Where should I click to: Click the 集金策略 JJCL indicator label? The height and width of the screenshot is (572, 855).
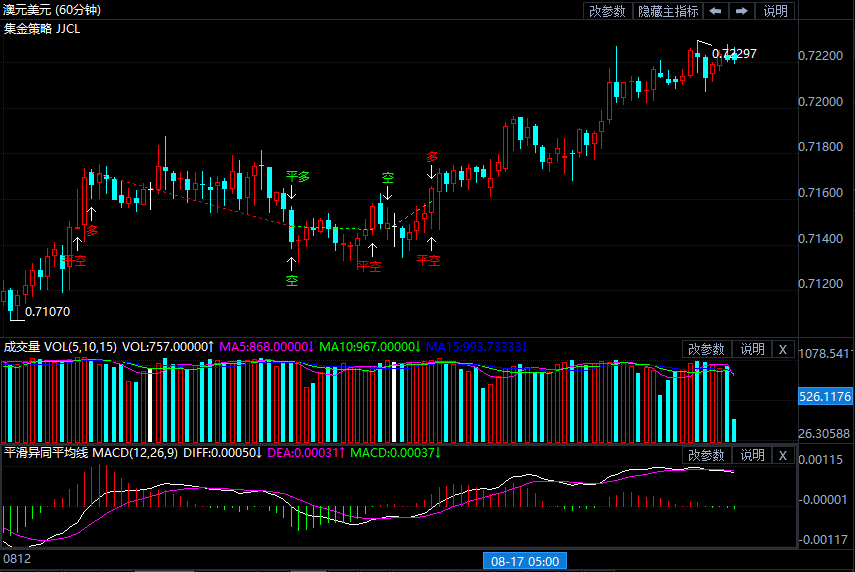tap(42, 28)
